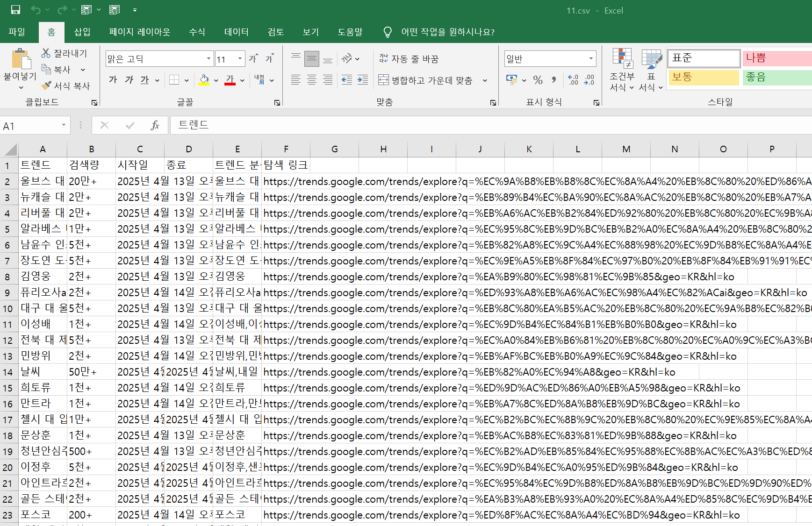Open the font name 맑은 고딕 dropdown
Viewport: 812px width, 526px height.
pyautogui.click(x=208, y=58)
